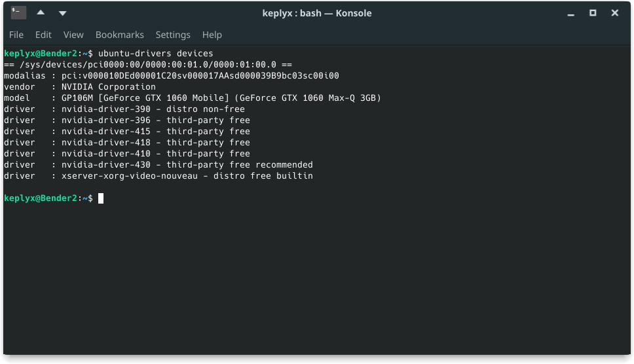
Task: Click the 'ubuntu-drivers devices' command text
Action: tap(155, 53)
